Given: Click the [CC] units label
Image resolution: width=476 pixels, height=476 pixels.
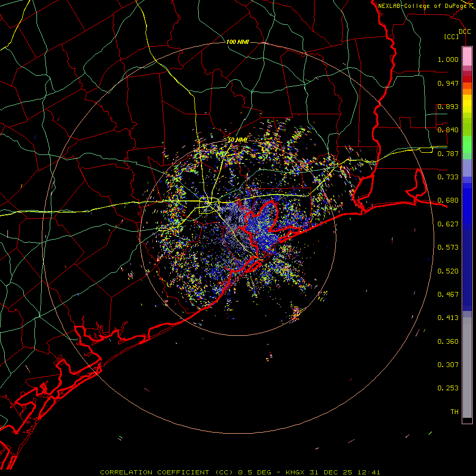Looking at the screenshot, I should [451, 36].
